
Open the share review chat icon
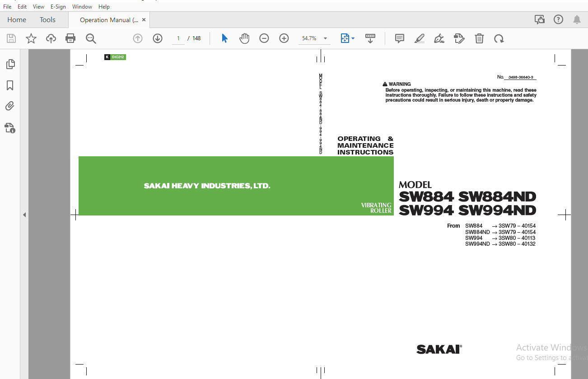540,19
